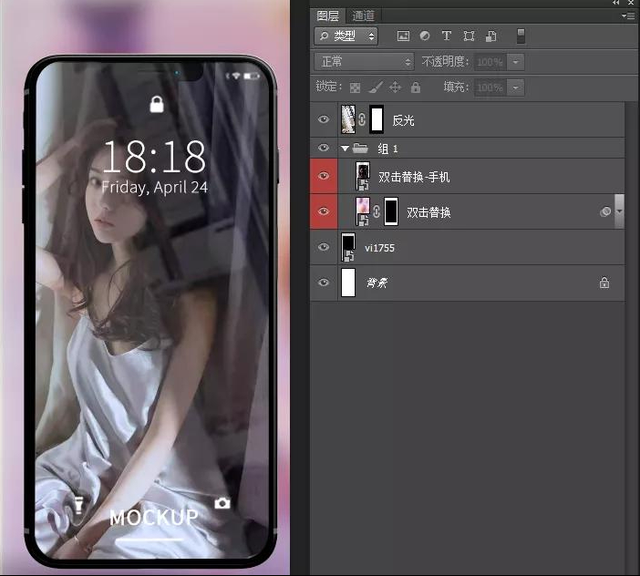Click the lock all padlock icon
640x576 pixels.
[414, 88]
